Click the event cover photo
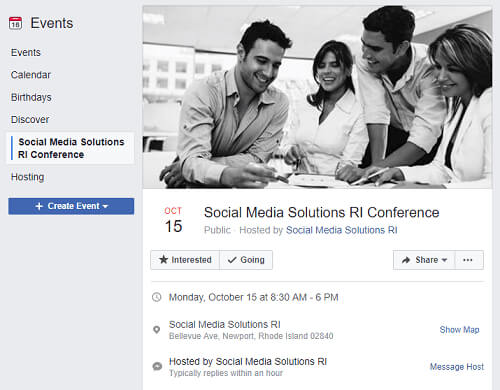 pyautogui.click(x=317, y=97)
